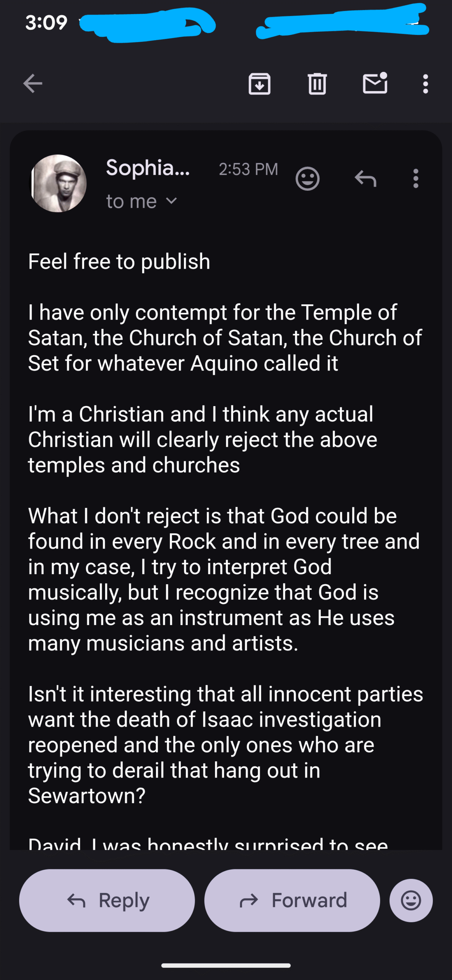The height and width of the screenshot is (980, 452).
Task: Open the message's three-dot options menu
Action: coord(416,179)
